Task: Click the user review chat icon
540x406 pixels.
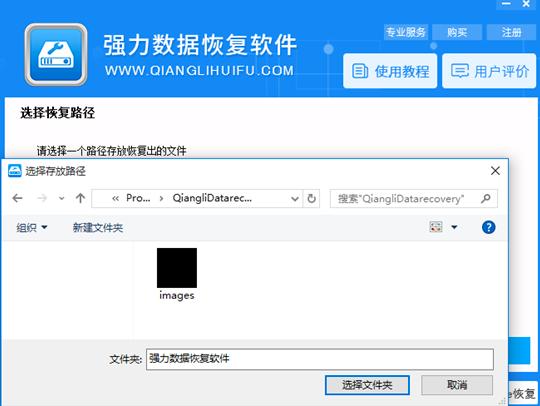Action: [460, 71]
